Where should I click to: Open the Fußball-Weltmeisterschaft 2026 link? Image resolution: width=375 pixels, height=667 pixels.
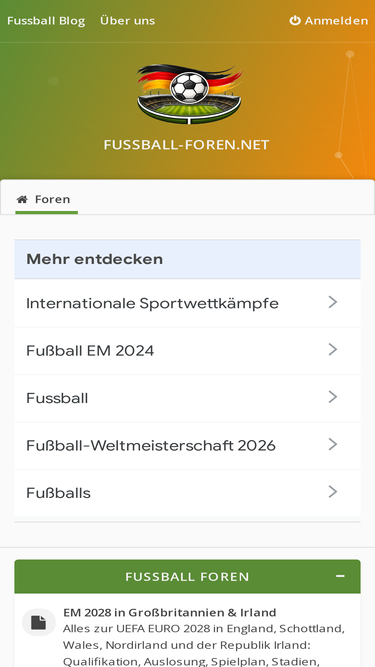[x=151, y=446]
